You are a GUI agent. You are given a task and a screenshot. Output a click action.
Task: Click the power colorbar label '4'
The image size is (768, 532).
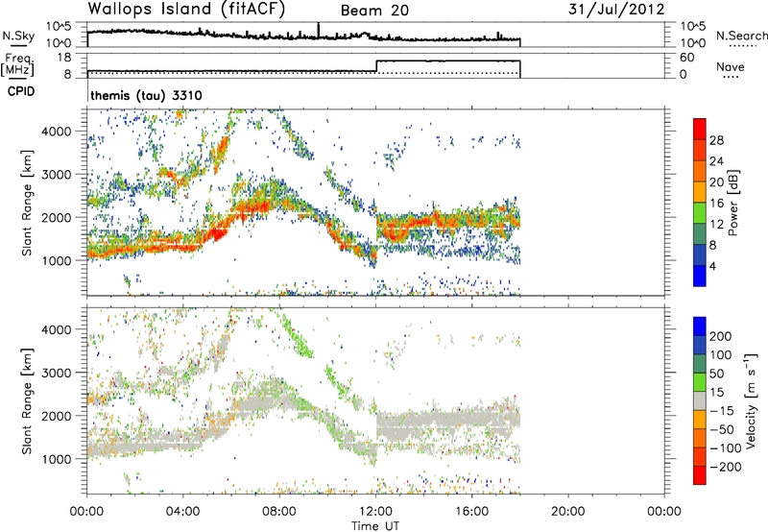712,266
